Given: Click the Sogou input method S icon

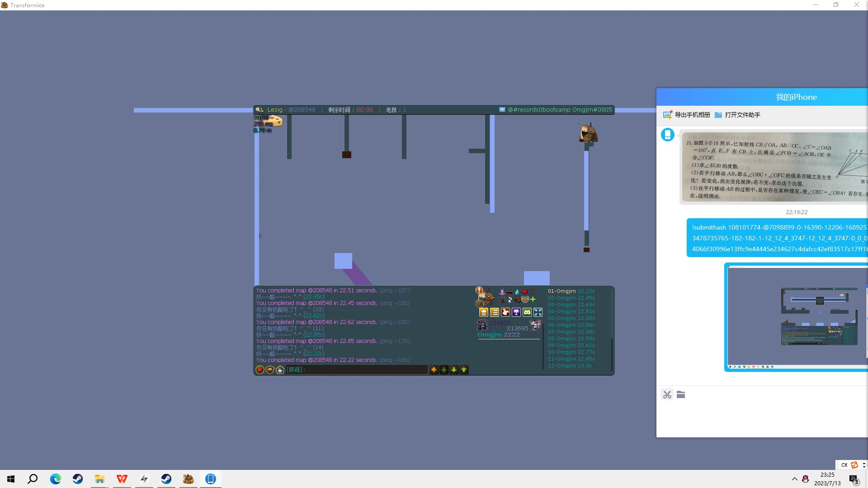Looking at the screenshot, I should pyautogui.click(x=854, y=465).
